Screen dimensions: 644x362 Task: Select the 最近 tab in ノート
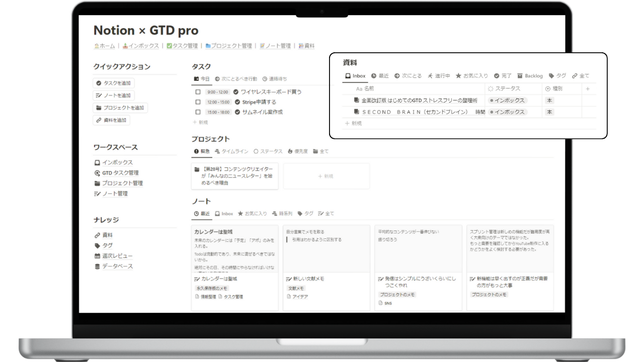(202, 214)
